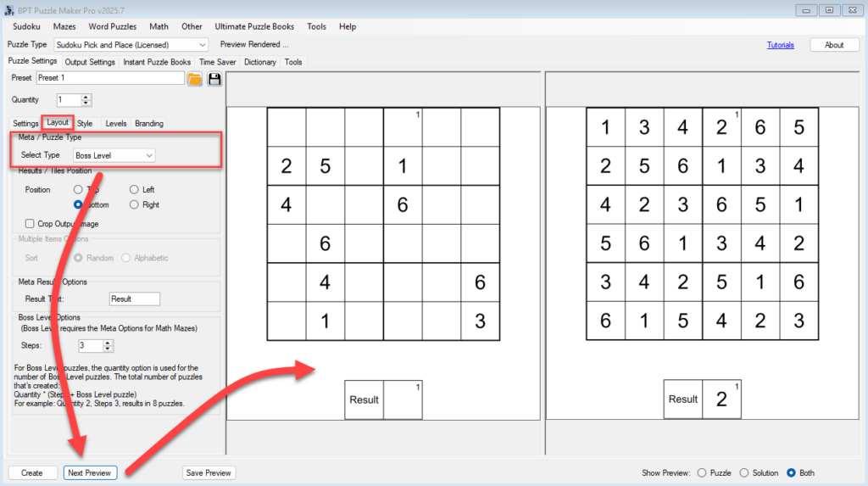Select the Right position radio button

(134, 204)
